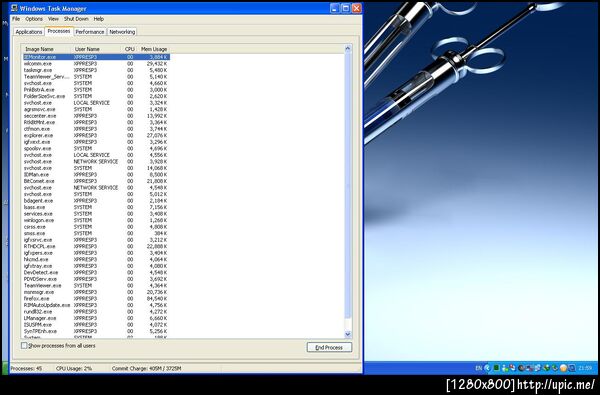Select the igfxext.exe process
This screenshot has height=395, width=600.
pos(96,142)
